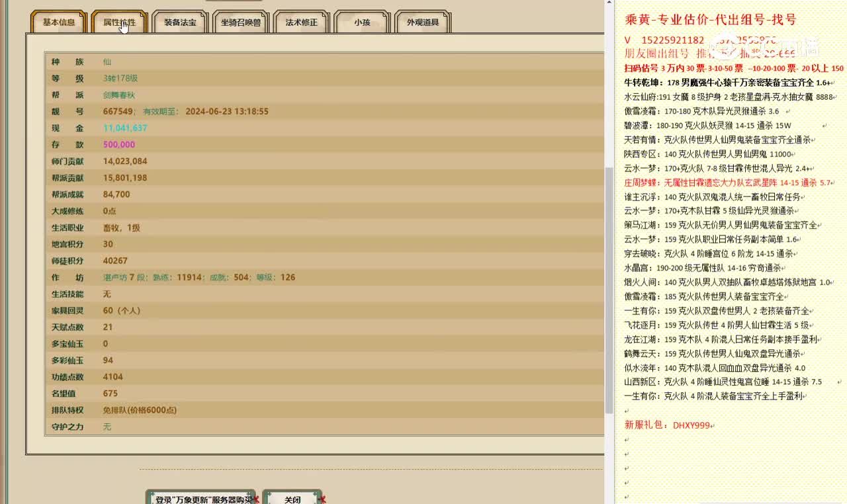This screenshot has width=847, height=504.
Task: Click the 名望值 value 675
Action: 111,393
